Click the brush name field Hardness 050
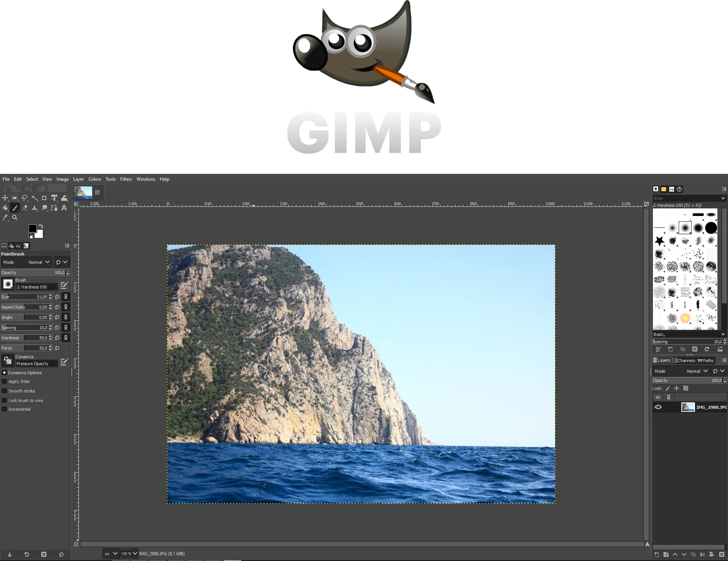The width and height of the screenshot is (728, 561). (x=36, y=287)
